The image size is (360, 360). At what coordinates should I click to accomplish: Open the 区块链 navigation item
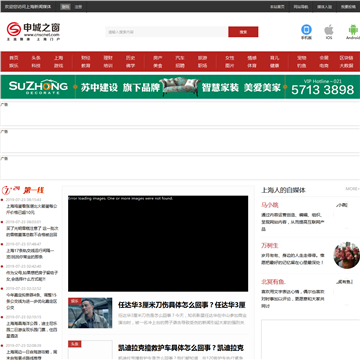[346, 58]
